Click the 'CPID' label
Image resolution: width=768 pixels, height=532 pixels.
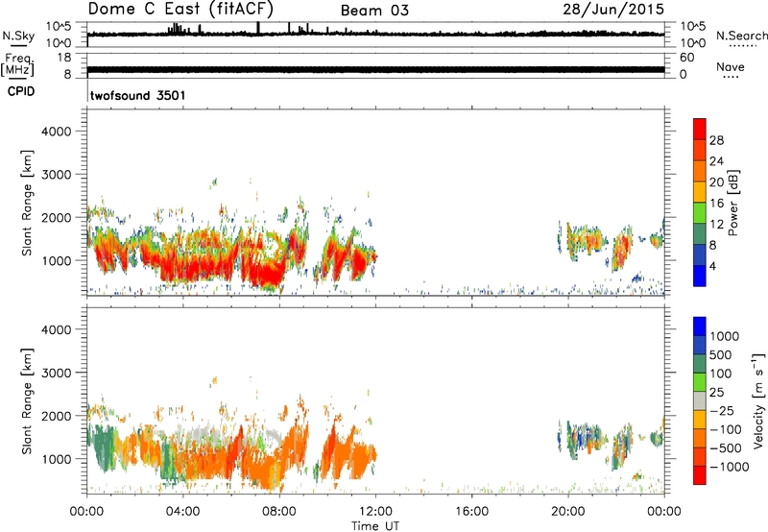pos(21,91)
